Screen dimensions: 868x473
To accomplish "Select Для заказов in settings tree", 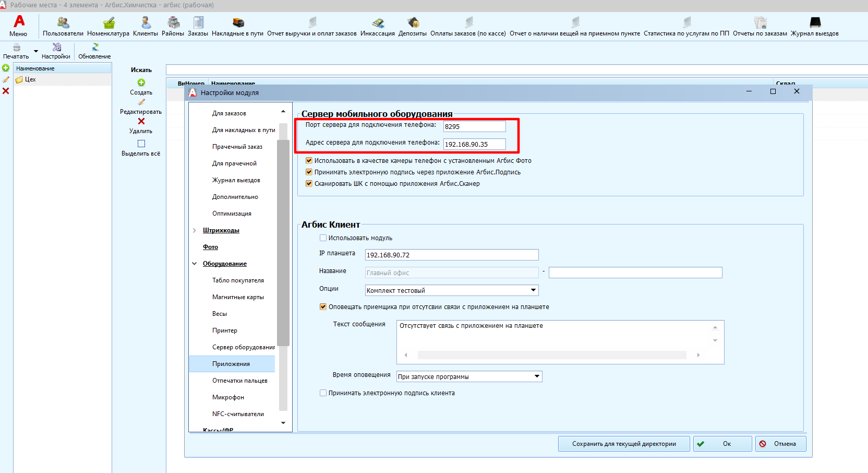I will 229,113.
